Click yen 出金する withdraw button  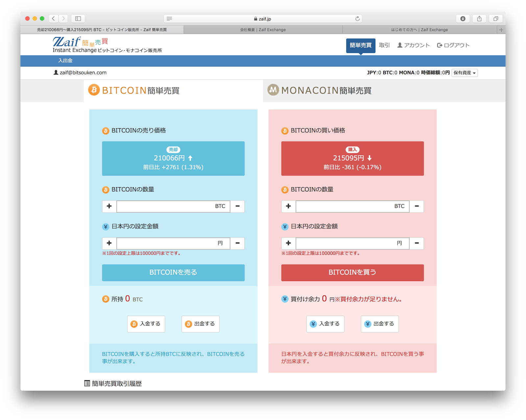(380, 324)
